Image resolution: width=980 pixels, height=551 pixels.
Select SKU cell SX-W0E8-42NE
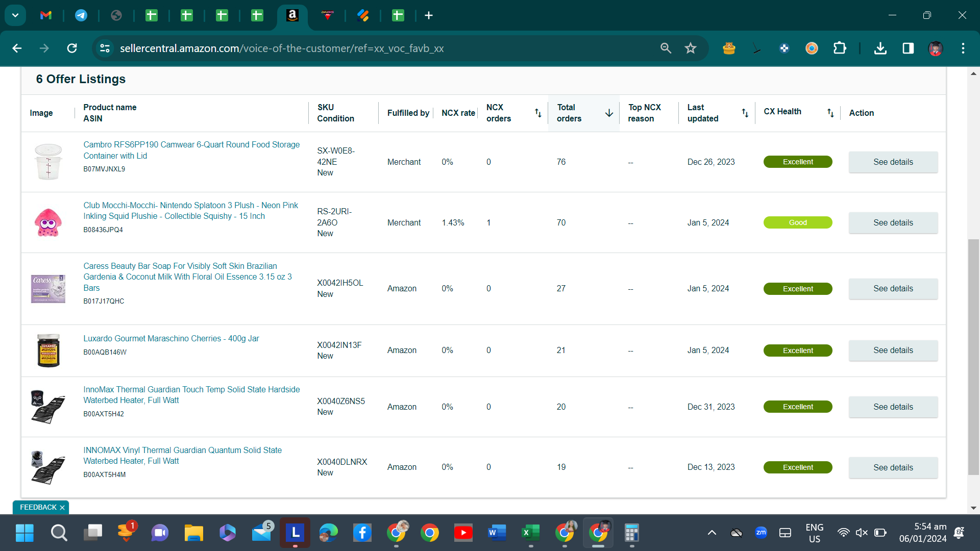[x=336, y=156]
